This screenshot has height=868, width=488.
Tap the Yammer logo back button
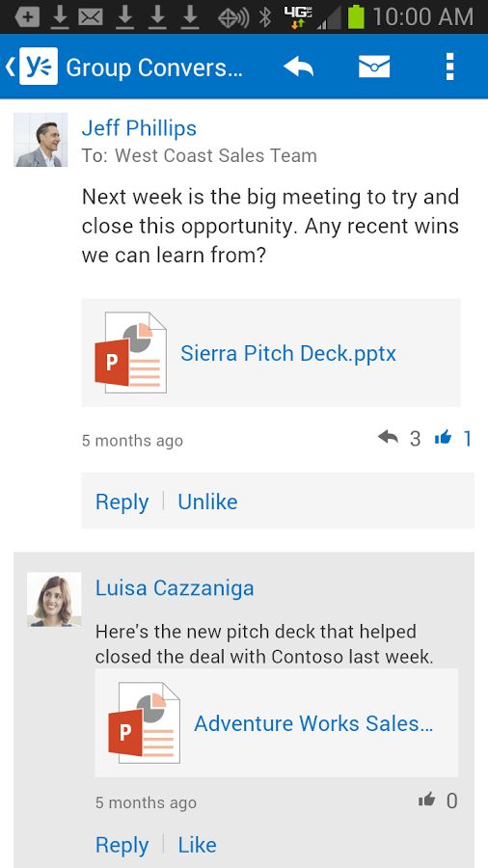(x=33, y=67)
